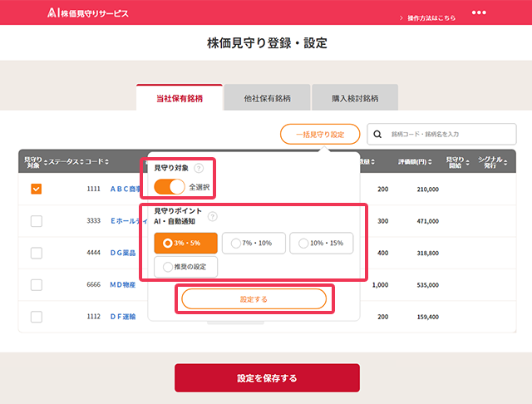
Task: Click the magnifier search icon
Action: [x=378, y=134]
